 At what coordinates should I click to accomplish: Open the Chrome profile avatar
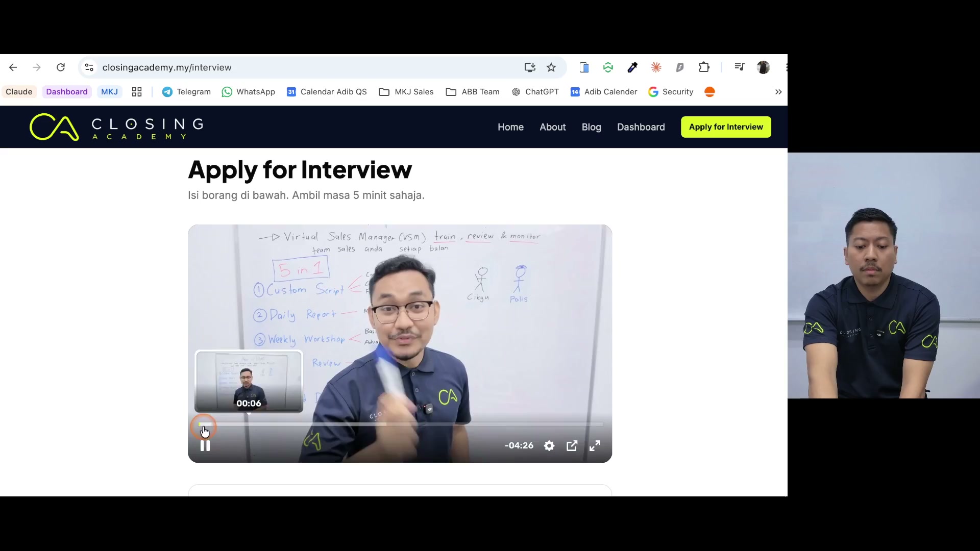764,67
